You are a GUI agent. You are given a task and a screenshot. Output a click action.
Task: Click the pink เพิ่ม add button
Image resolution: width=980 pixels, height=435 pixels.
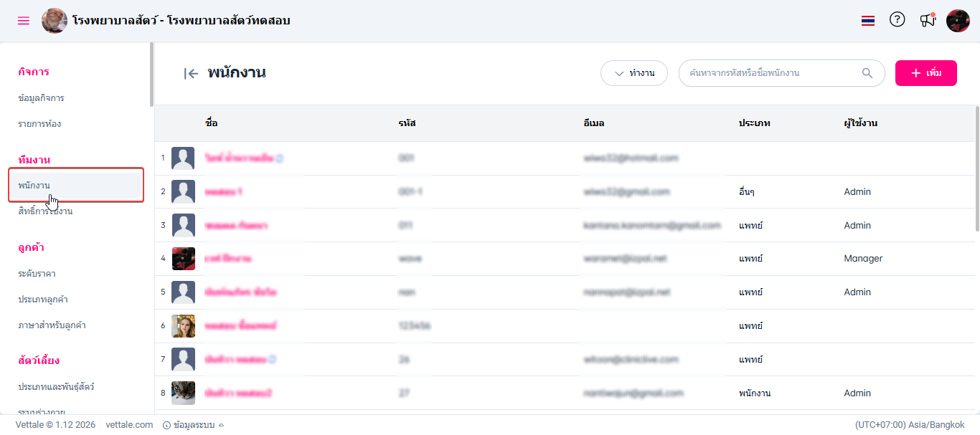tap(925, 73)
